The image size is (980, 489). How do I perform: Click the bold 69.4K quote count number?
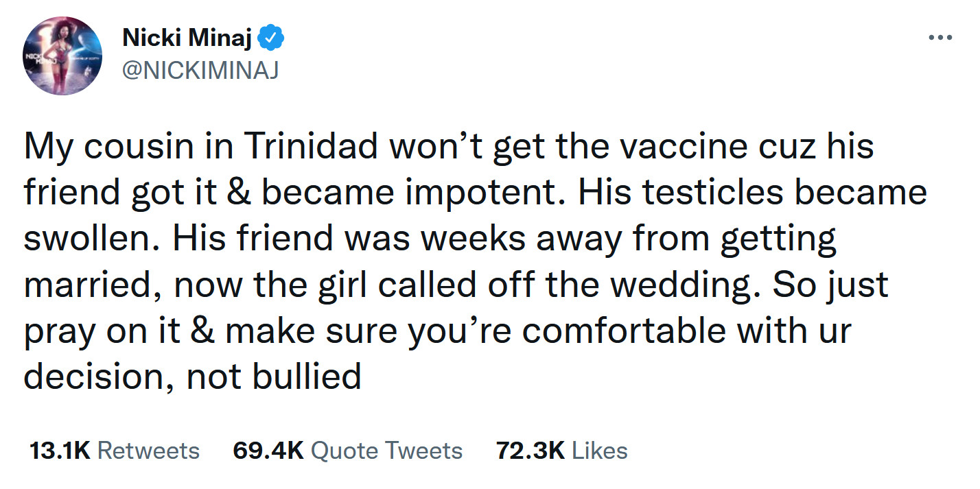click(x=268, y=451)
